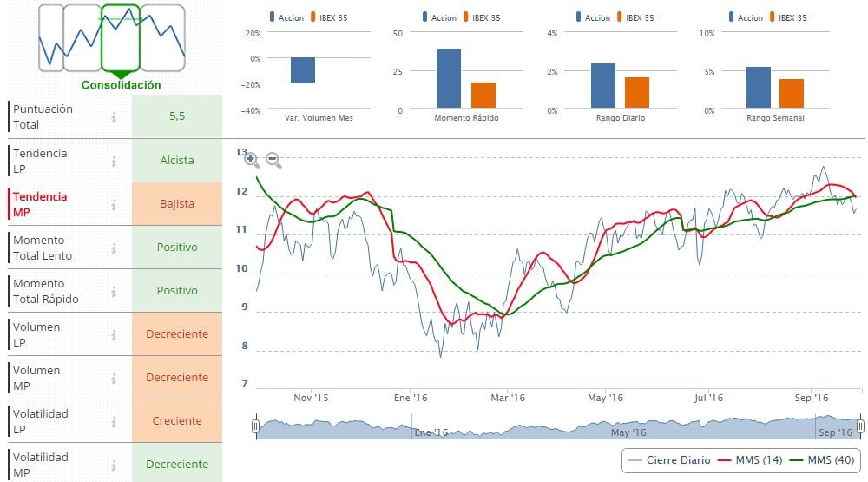Screen dimensions: 868x482
Task: Show info for Tendencia MP row
Action: (113, 204)
